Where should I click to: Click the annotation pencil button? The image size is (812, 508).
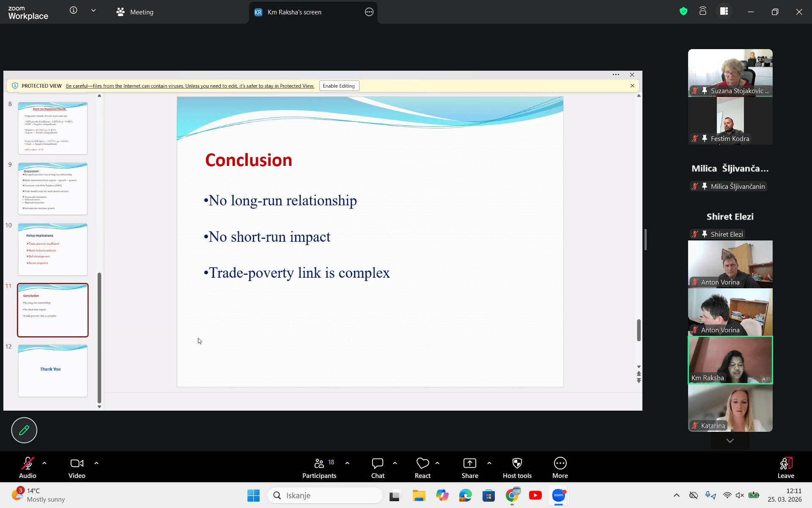coord(24,430)
